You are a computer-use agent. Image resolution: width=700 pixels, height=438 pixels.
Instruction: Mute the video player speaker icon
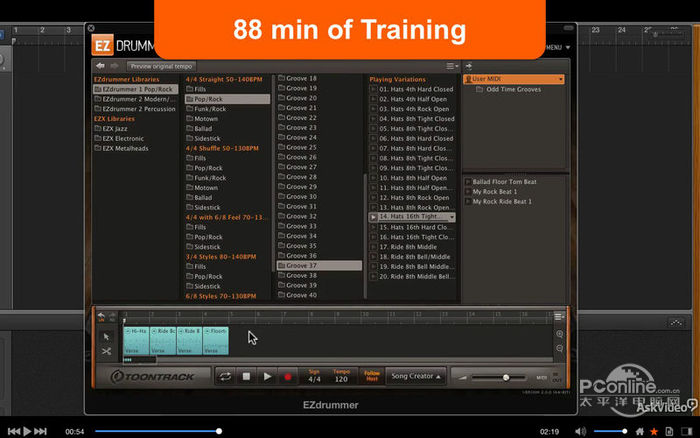(x=580, y=431)
